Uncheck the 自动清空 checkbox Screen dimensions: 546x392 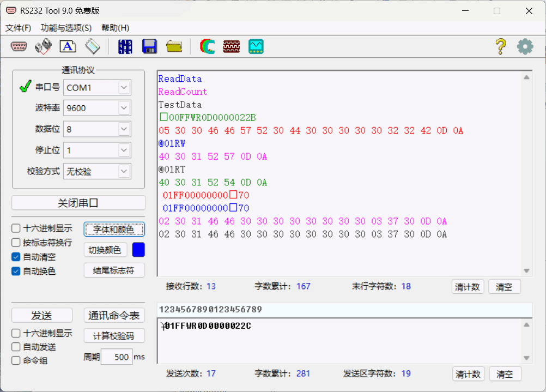(16, 257)
